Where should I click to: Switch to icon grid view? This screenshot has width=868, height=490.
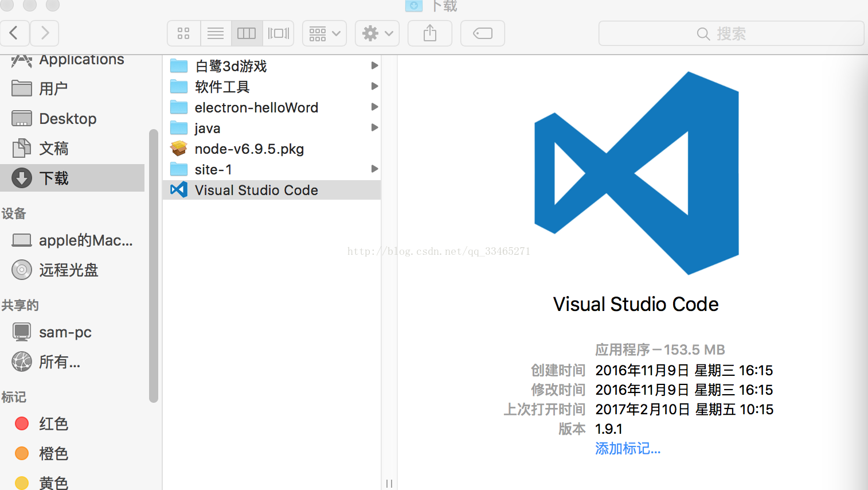click(183, 33)
